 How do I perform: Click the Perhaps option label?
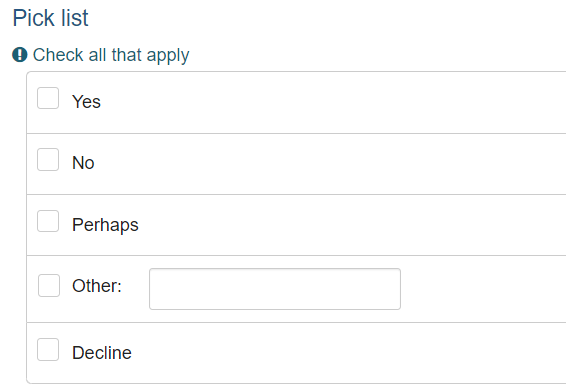pyautogui.click(x=105, y=225)
